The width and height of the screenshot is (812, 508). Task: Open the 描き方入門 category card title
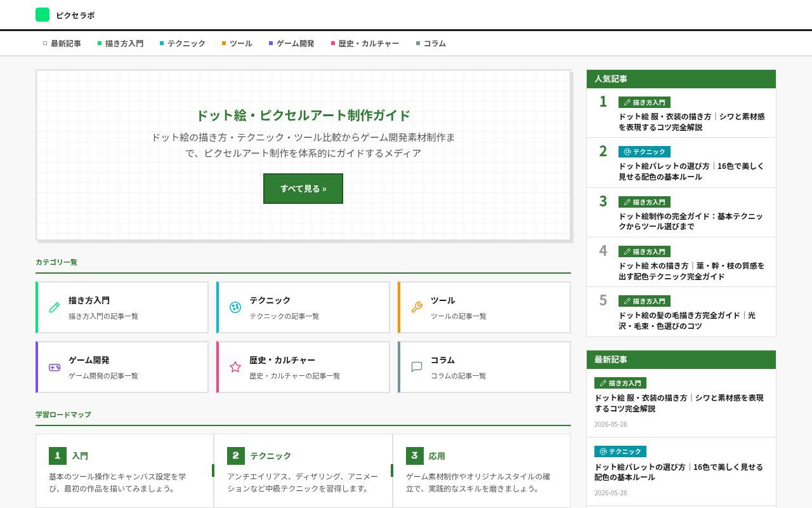89,300
